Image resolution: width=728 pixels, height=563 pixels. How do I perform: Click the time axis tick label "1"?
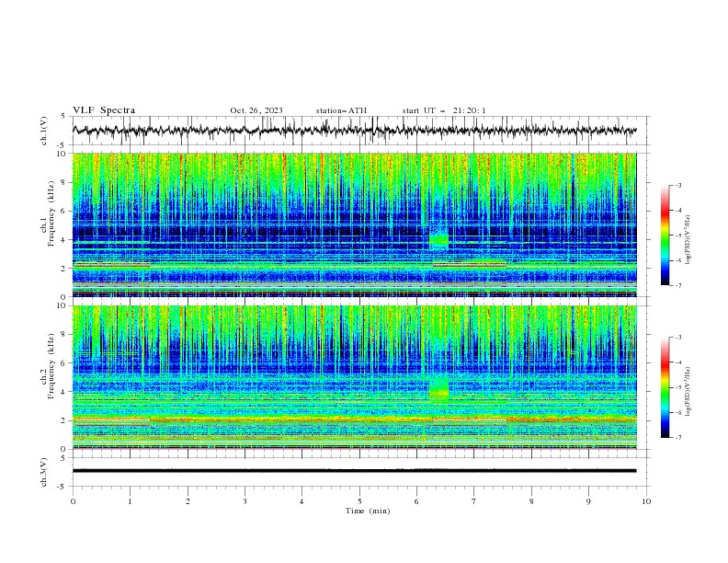130,501
